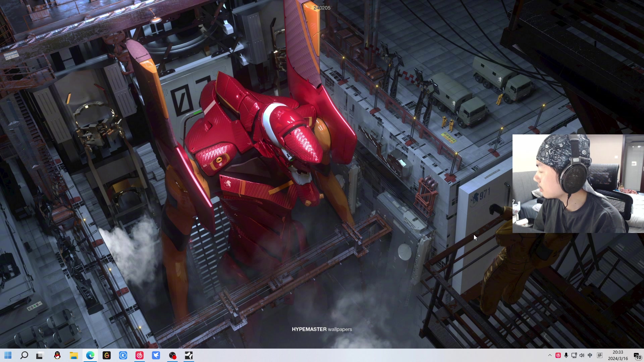This screenshot has height=362, width=644.
Task: Expand hidden system tray icons chevron
Action: [x=550, y=355]
